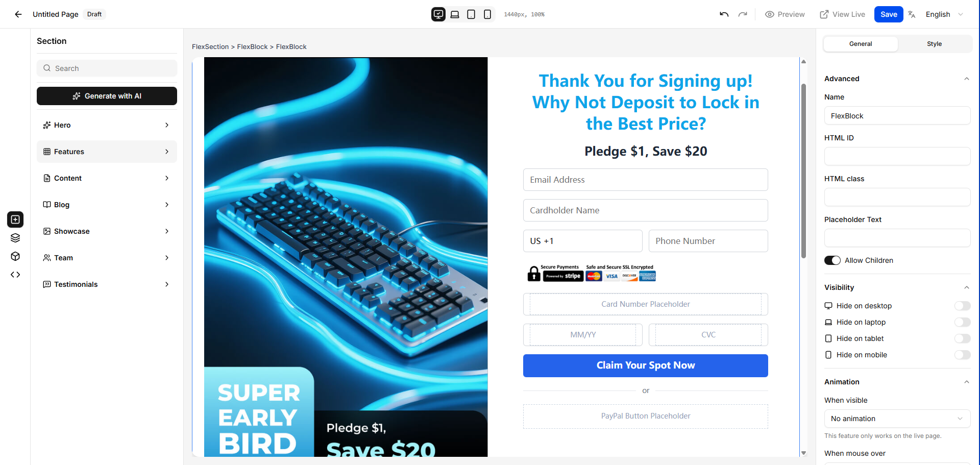
Task: Select the General tab
Action: click(x=861, y=44)
